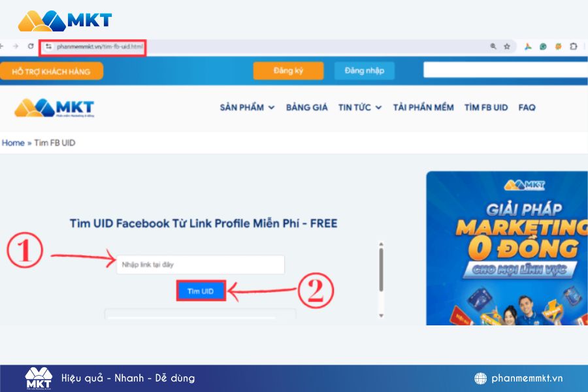Click the orange extension icon in toolbar

558,46
